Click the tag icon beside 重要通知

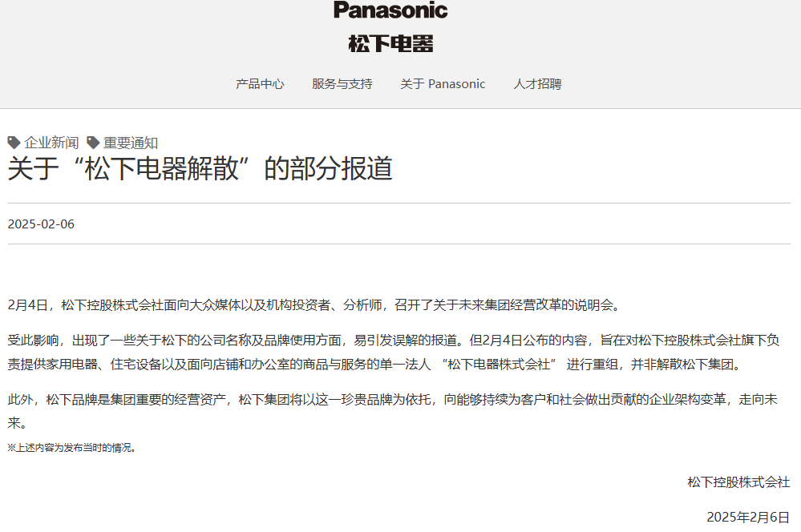(94, 143)
